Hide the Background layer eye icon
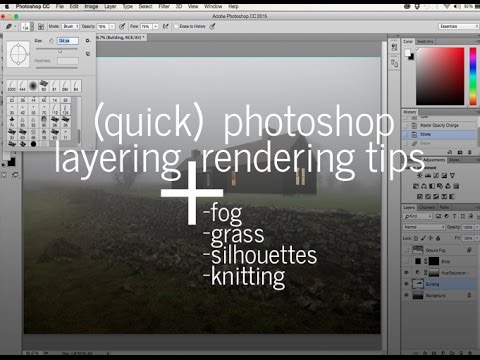 point(406,295)
